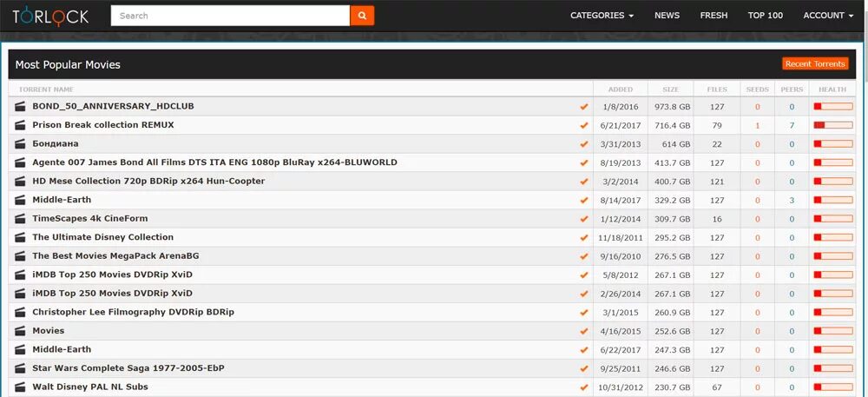Image resolution: width=868 pixels, height=397 pixels.
Task: Click the verified checkmark for Prison Break collection REMUX
Action: (583, 126)
